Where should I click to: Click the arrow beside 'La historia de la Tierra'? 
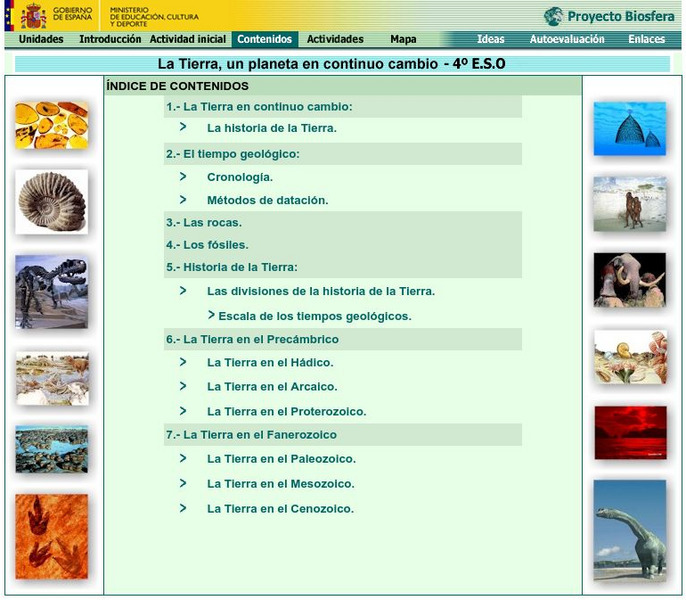(183, 127)
